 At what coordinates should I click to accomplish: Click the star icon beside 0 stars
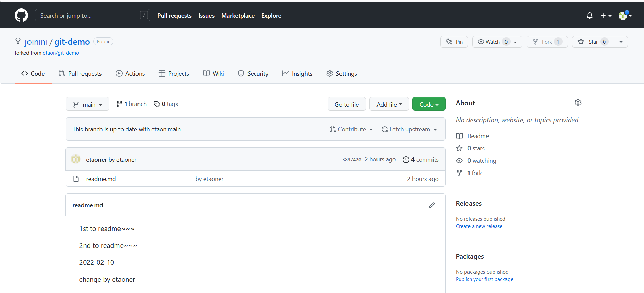pyautogui.click(x=459, y=148)
